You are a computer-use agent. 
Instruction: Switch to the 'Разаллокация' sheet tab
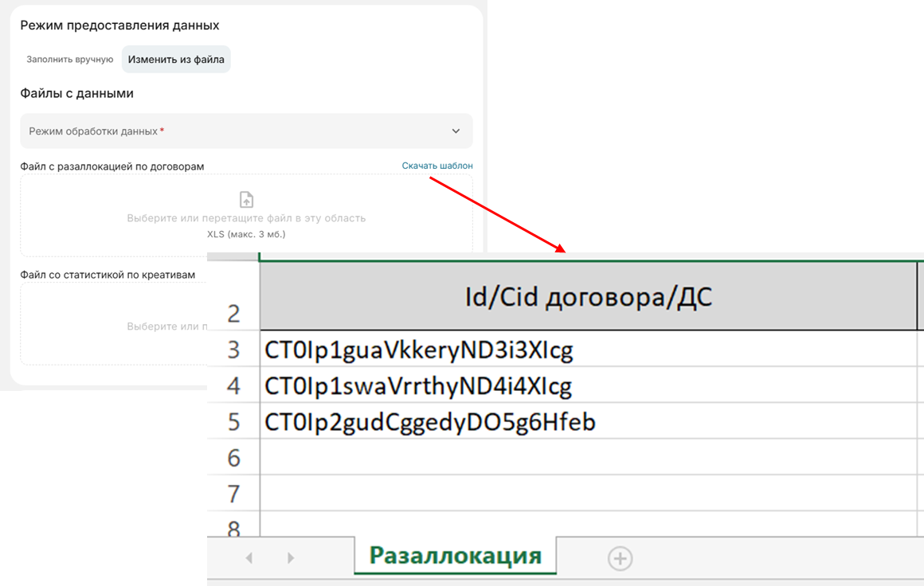(455, 556)
